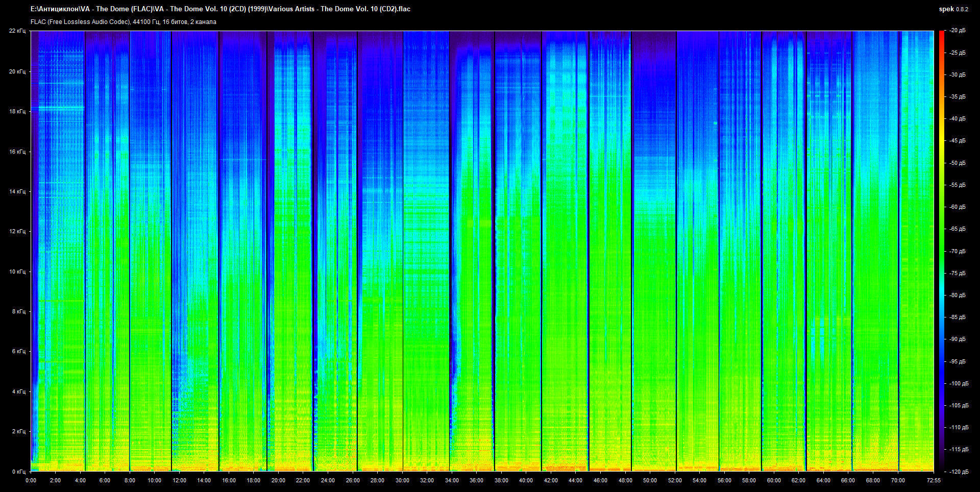Click the 72:55 end time marker
Image resolution: width=980 pixels, height=492 pixels.
coord(934,480)
